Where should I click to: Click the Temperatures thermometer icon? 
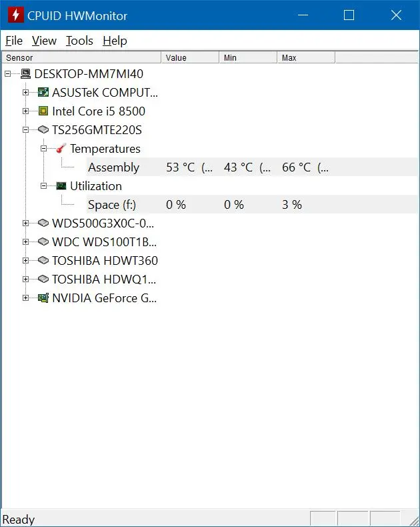click(x=61, y=148)
